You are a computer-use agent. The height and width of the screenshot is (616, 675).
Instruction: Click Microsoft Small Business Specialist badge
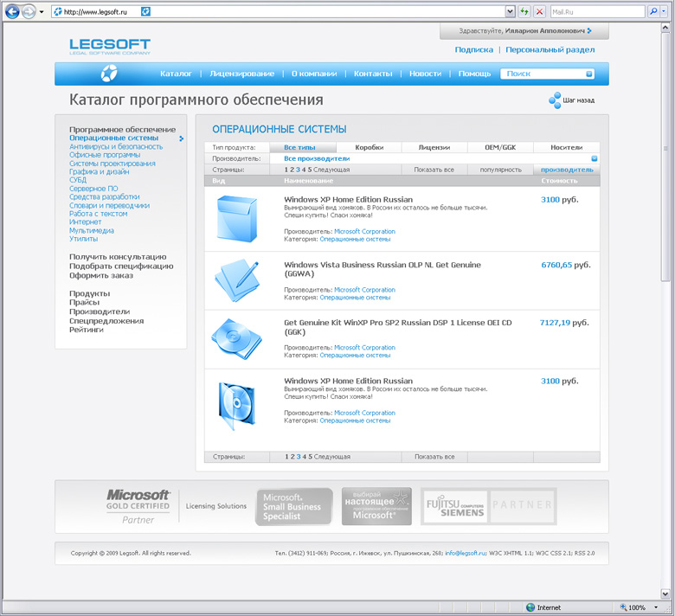(x=294, y=507)
